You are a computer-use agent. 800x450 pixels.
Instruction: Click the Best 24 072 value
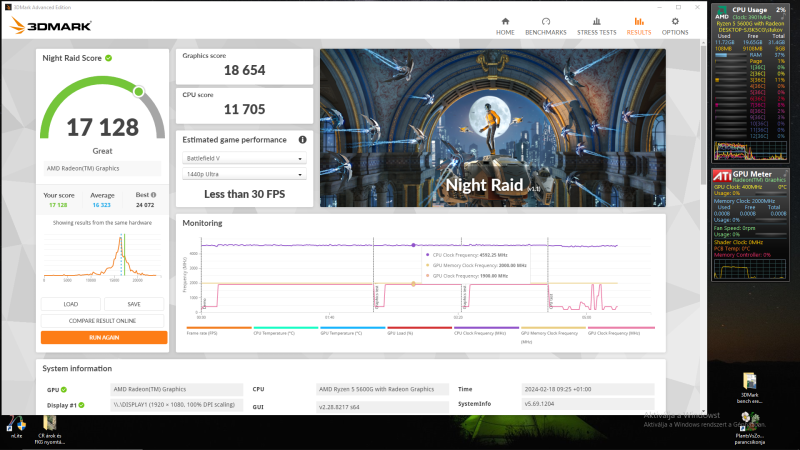(145, 205)
